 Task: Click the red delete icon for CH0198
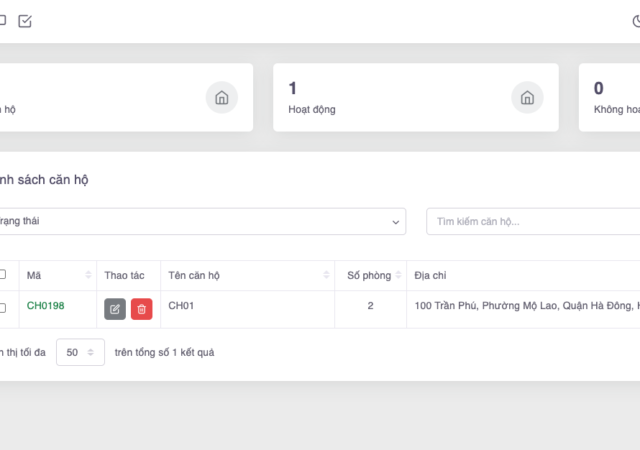[142, 309]
